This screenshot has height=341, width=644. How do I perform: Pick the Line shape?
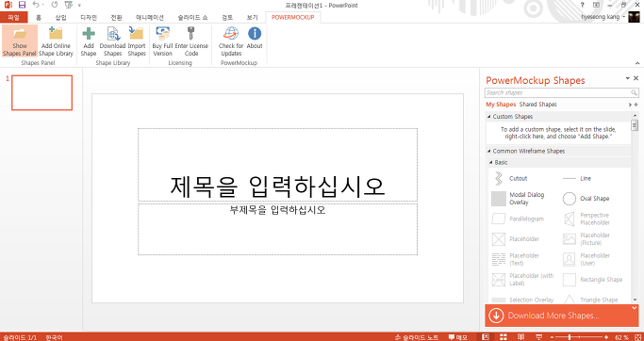coord(577,178)
